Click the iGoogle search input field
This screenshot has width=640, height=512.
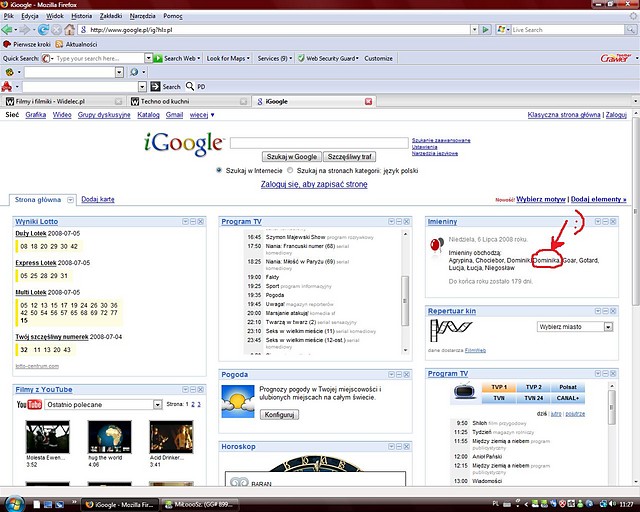pyautogui.click(x=319, y=142)
